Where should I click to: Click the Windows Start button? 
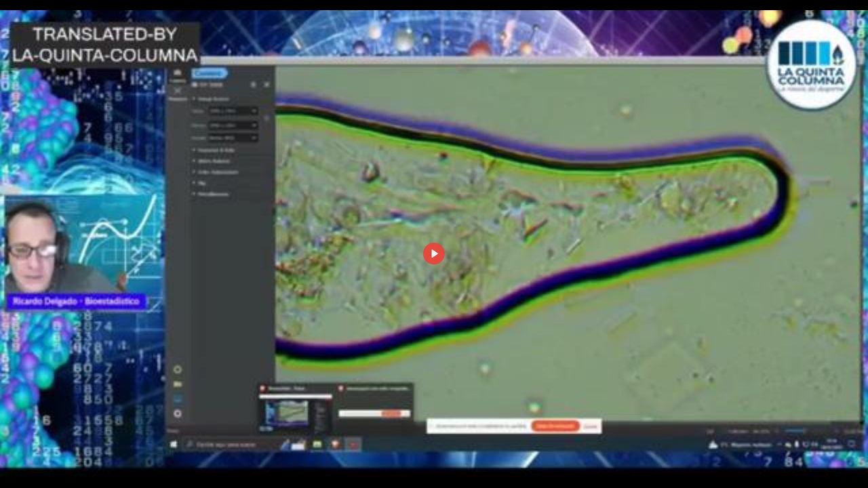click(174, 445)
